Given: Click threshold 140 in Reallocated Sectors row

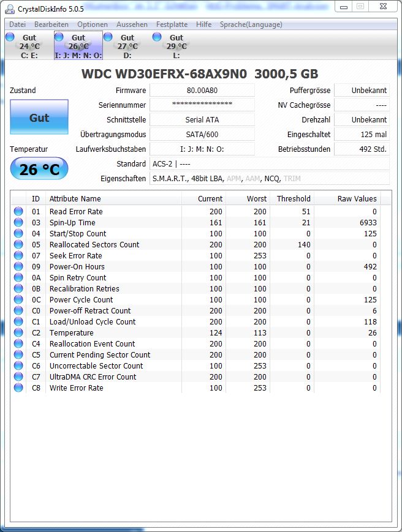Looking at the screenshot, I should pos(304,245).
